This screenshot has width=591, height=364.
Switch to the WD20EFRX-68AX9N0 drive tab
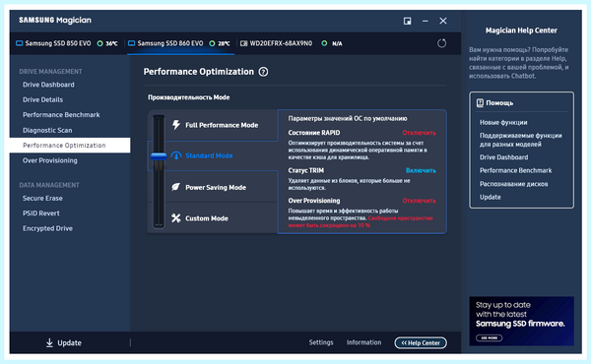pyautogui.click(x=291, y=43)
